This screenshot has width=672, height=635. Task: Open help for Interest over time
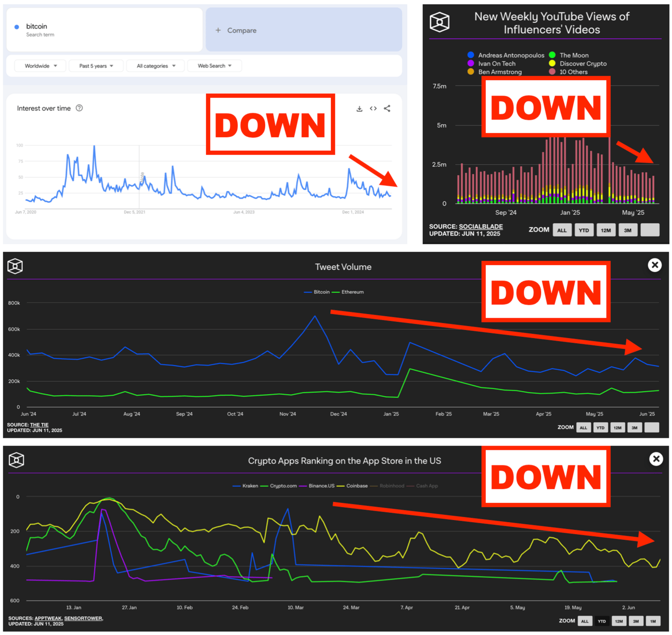coord(80,108)
